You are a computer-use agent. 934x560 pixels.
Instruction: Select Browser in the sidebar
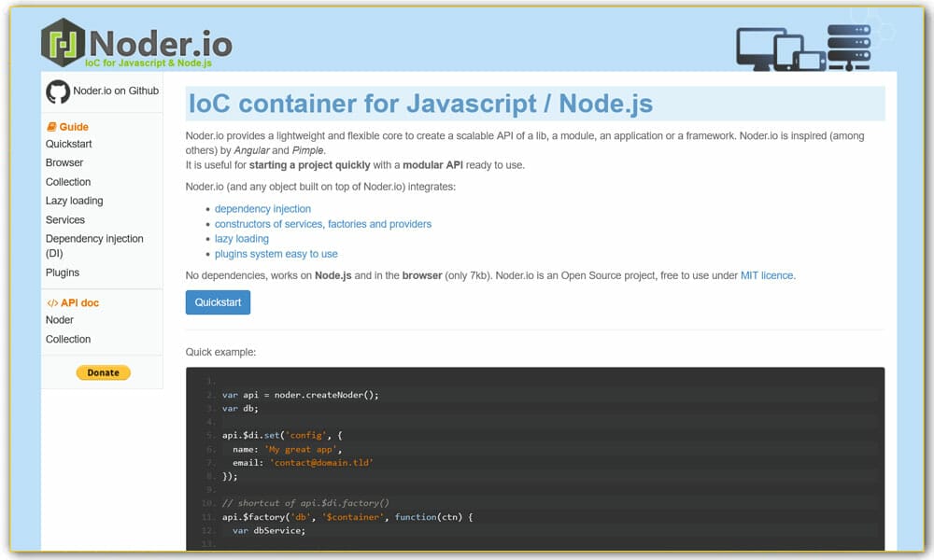point(64,162)
